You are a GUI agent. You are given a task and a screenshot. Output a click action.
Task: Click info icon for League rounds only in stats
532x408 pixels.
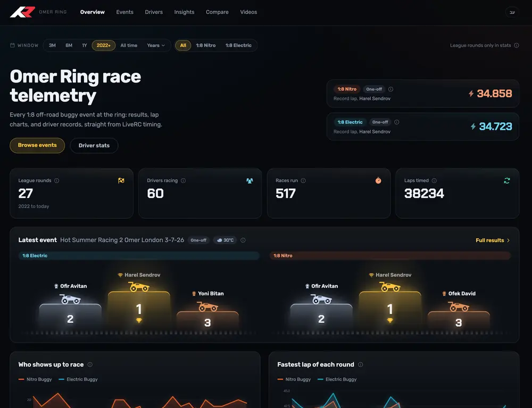[517, 45]
